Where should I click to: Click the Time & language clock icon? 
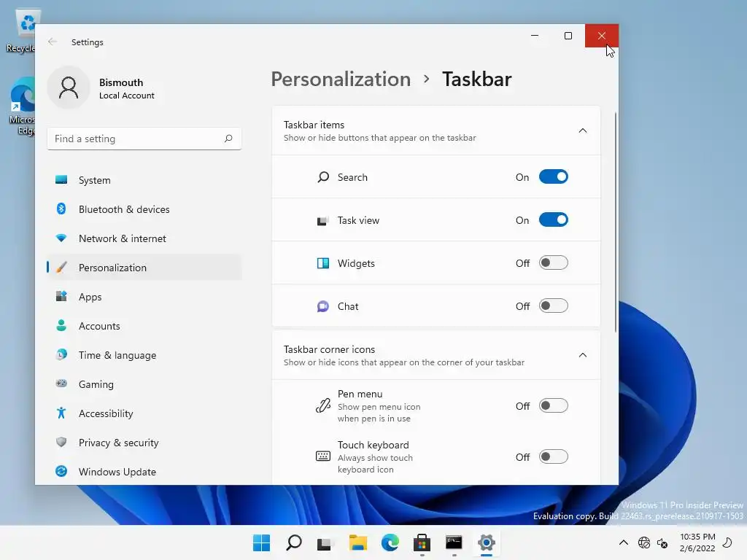tap(61, 354)
